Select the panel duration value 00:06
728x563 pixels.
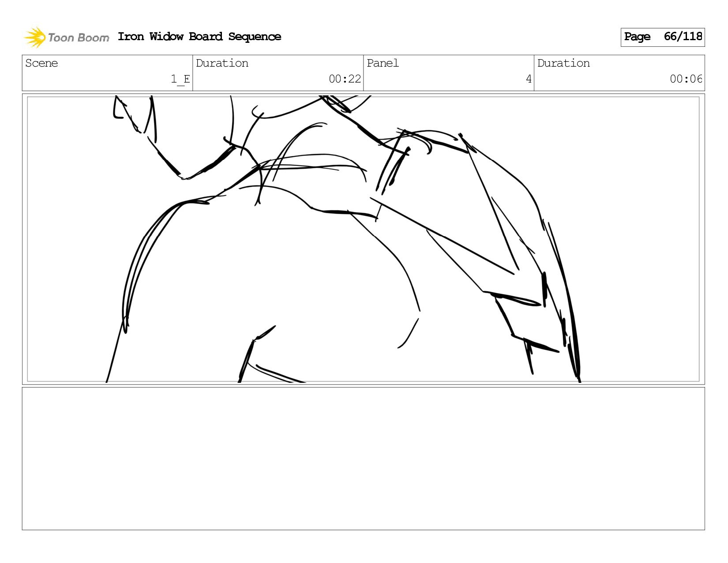686,79
